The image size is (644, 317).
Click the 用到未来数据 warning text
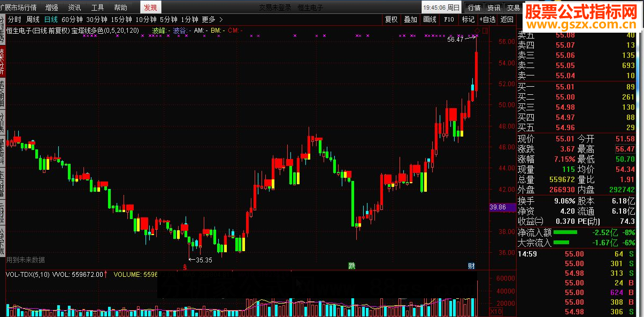(26, 260)
